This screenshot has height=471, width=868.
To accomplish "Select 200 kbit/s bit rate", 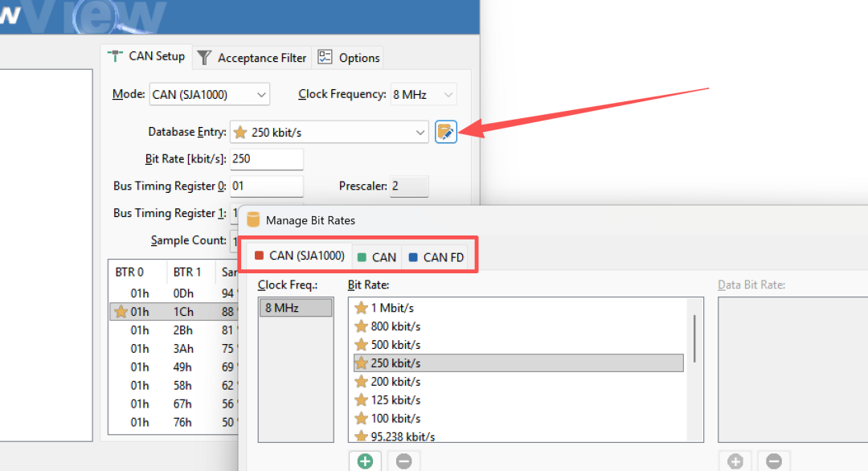I will [x=518, y=381].
